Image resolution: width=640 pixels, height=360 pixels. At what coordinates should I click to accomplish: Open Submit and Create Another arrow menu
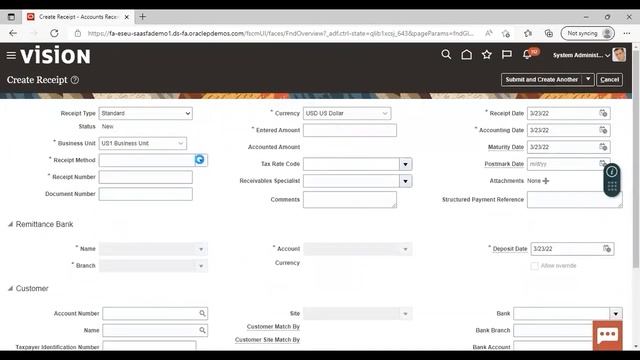588,79
